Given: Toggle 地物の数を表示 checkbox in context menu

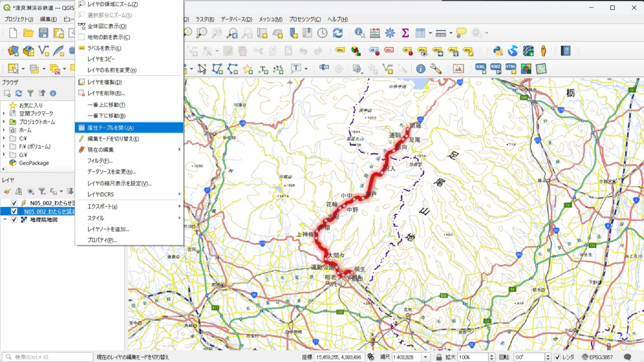Looking at the screenshot, I should click(82, 38).
